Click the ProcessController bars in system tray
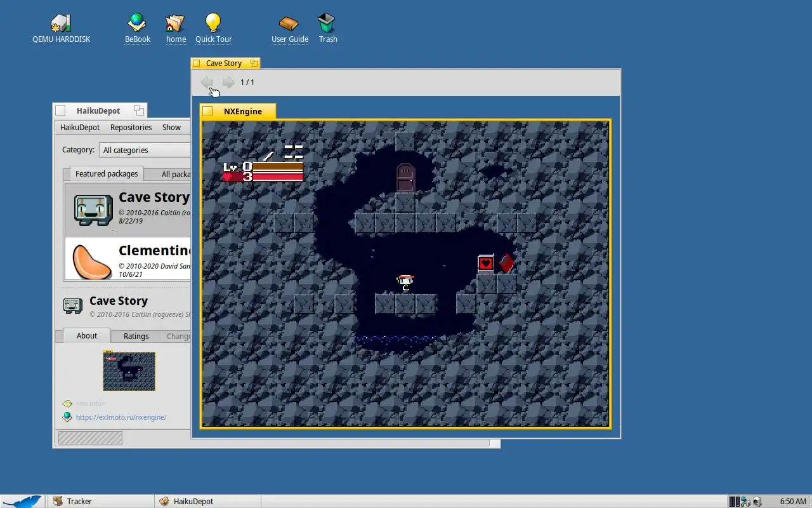Viewport: 812px width, 508px height. pyautogui.click(x=734, y=502)
